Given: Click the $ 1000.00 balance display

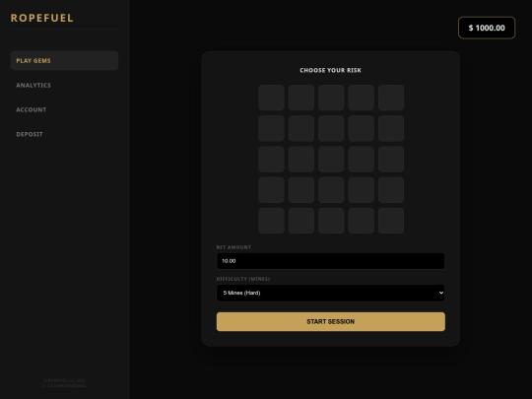Looking at the screenshot, I should click(x=487, y=28).
